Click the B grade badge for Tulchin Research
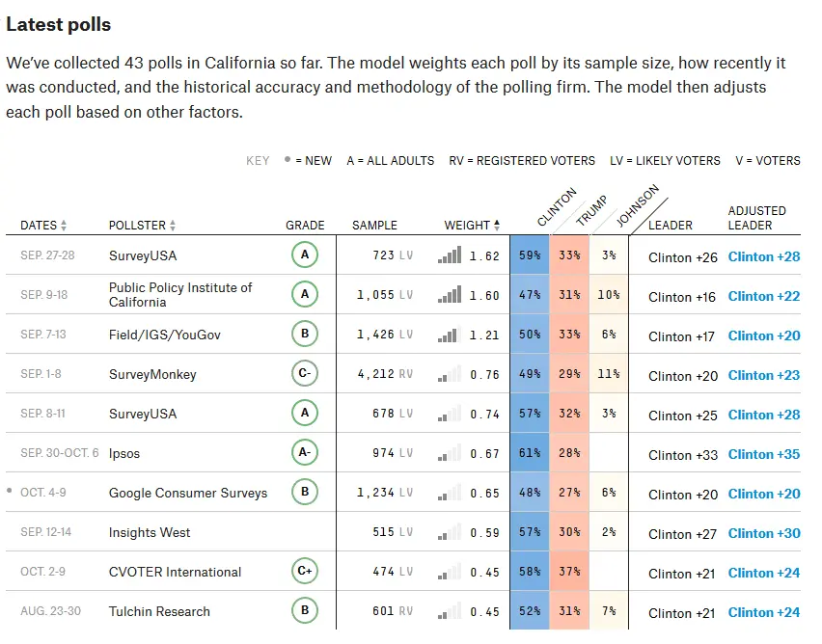822x644 pixels. [x=305, y=610]
